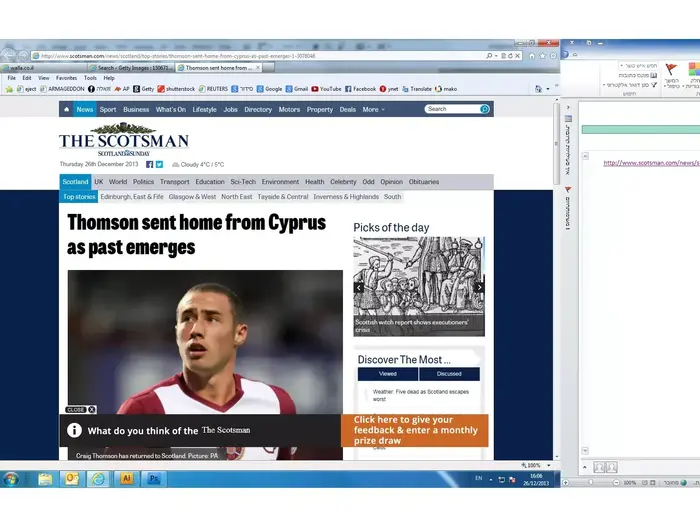Open the Favorites menu
Viewport: 700px width, 526px height.
pyautogui.click(x=67, y=78)
